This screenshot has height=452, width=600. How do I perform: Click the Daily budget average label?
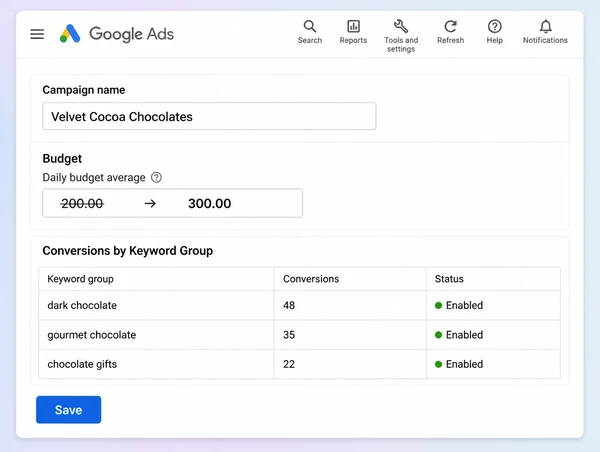tap(94, 178)
